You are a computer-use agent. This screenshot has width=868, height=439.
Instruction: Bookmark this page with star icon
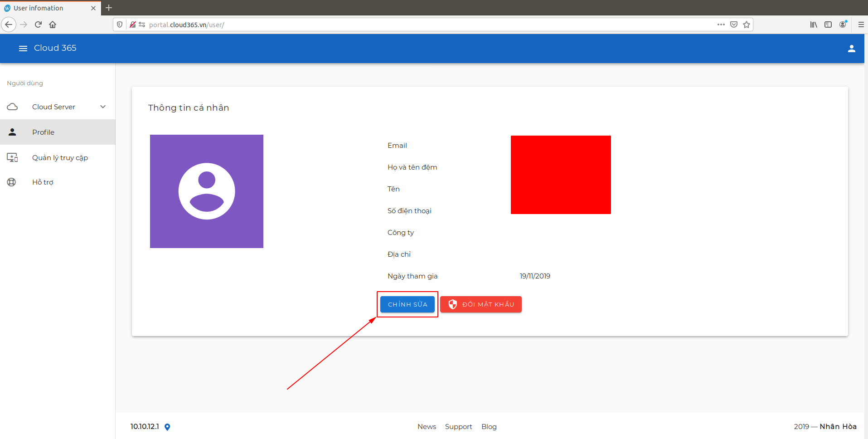click(x=747, y=24)
